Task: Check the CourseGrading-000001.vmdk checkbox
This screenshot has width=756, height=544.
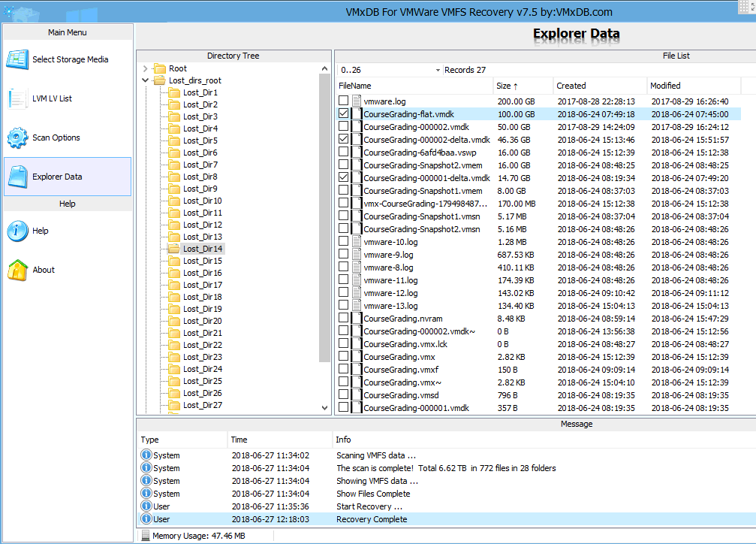Action: (x=343, y=407)
